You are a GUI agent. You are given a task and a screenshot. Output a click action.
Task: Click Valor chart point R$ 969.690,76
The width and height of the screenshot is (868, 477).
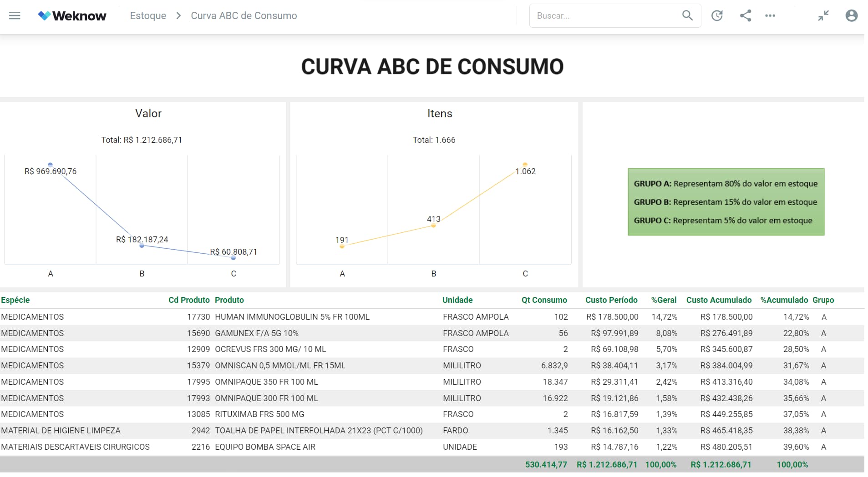coord(50,165)
